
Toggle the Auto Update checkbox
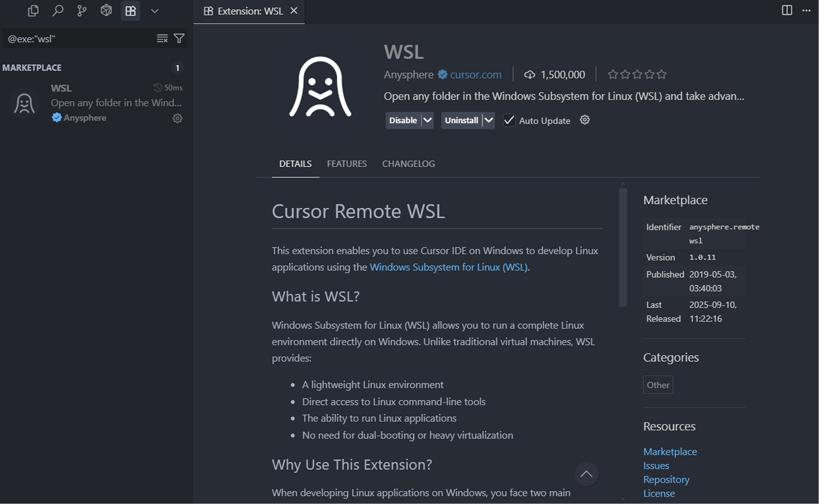point(509,121)
